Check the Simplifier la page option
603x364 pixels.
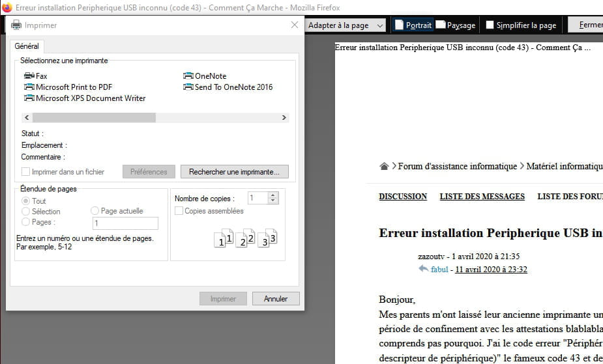click(x=490, y=25)
